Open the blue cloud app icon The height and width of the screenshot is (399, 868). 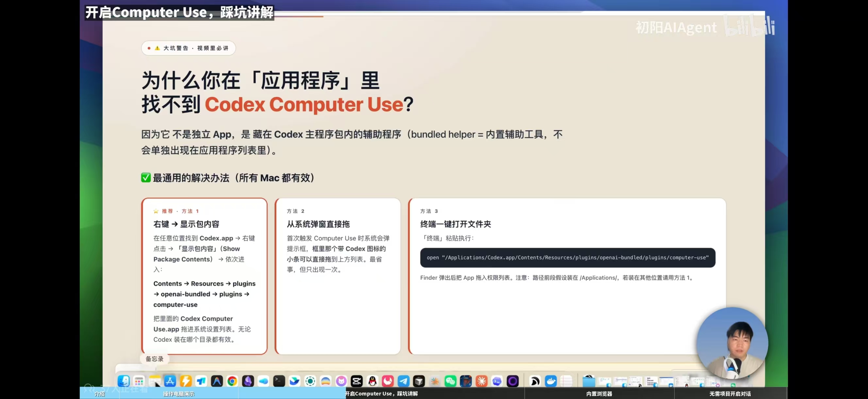tap(263, 381)
